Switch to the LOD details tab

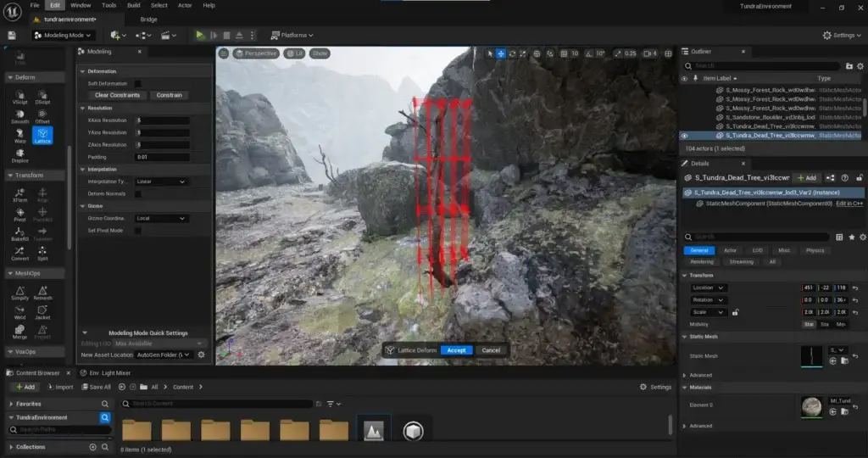coord(757,250)
